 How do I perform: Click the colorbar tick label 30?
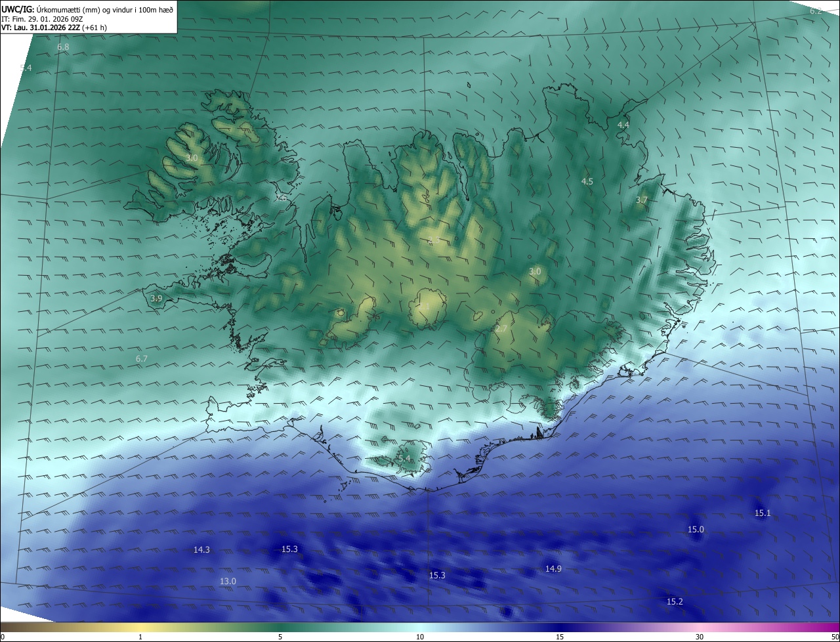click(700, 637)
